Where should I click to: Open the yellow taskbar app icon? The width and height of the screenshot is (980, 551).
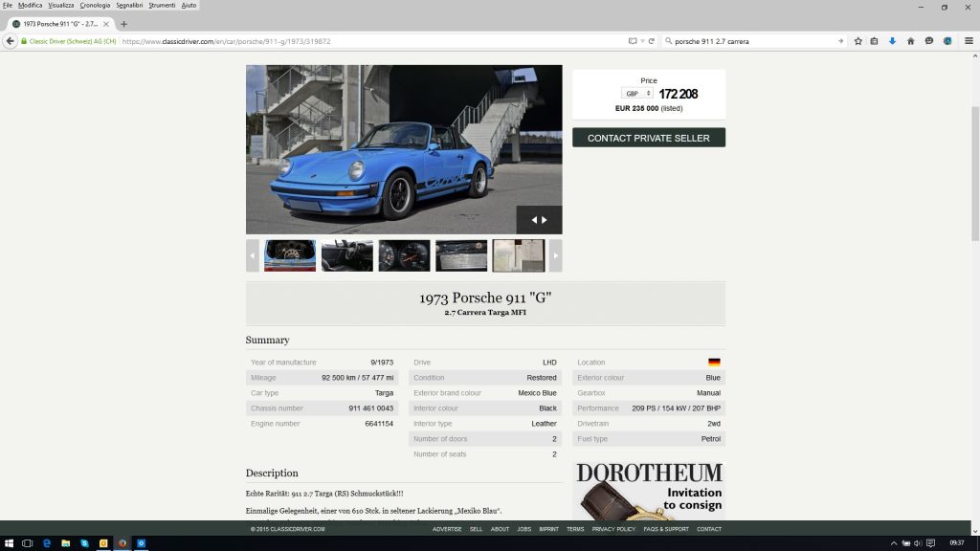click(x=103, y=543)
